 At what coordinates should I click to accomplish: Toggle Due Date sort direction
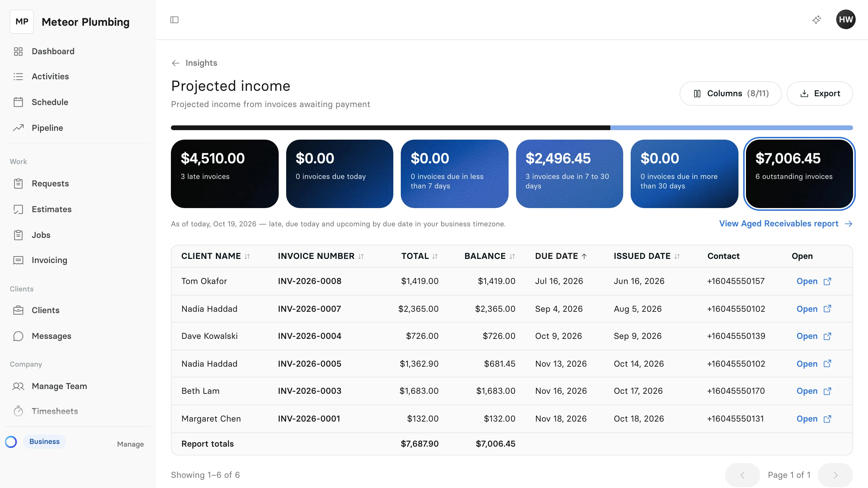click(x=561, y=256)
